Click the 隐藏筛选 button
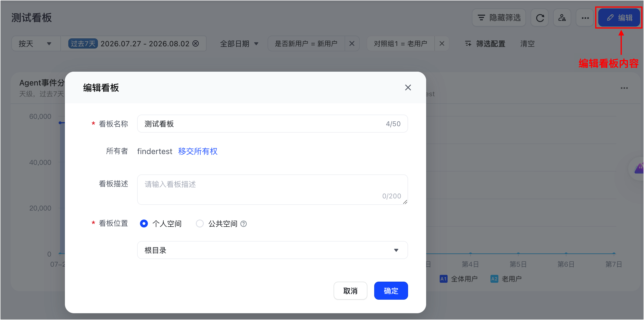Screen dimensions: 644x320 point(499,18)
